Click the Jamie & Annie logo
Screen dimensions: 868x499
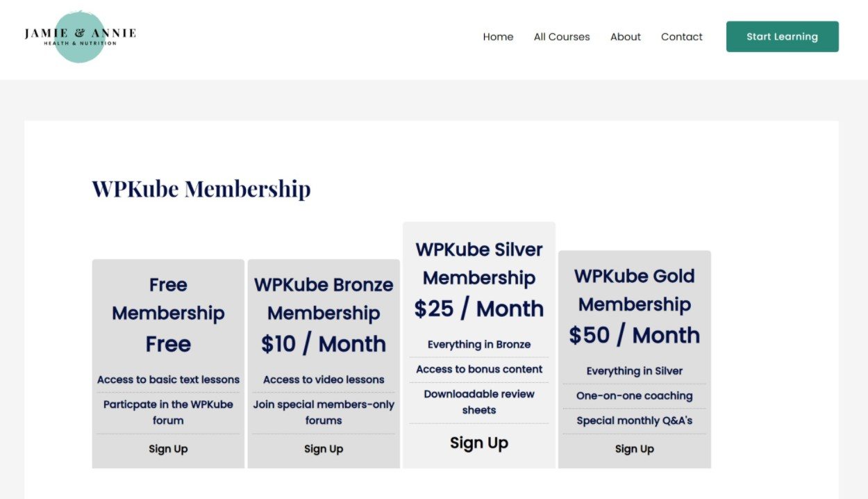click(81, 37)
